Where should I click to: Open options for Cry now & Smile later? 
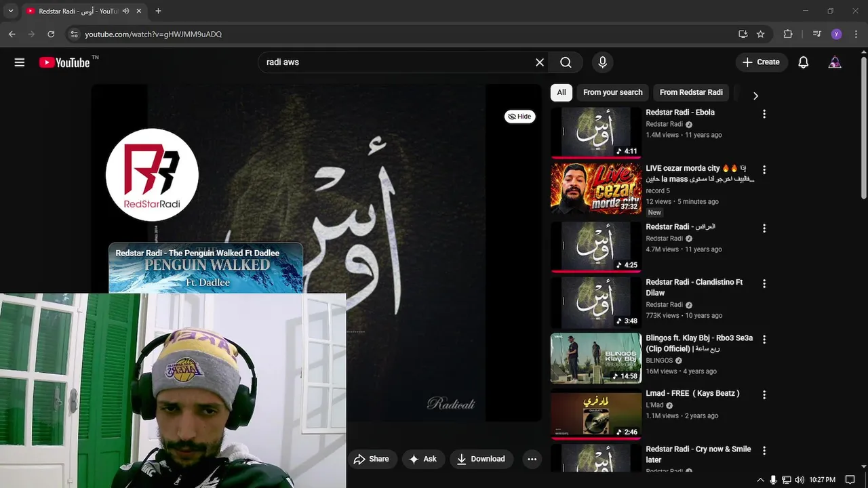pos(764,450)
